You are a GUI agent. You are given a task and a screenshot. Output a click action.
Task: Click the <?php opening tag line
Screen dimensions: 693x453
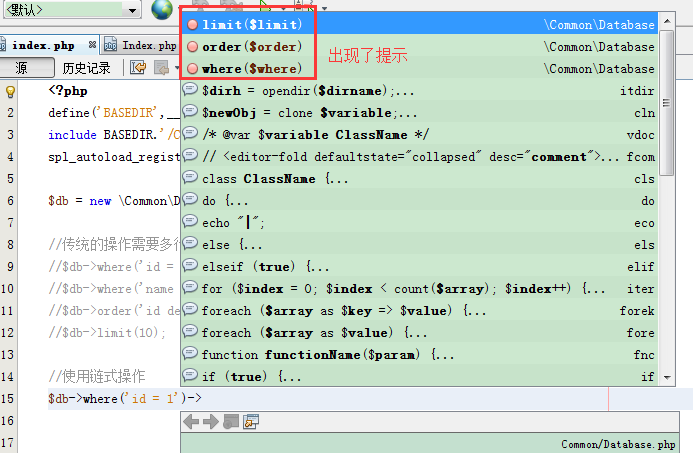[x=68, y=91]
